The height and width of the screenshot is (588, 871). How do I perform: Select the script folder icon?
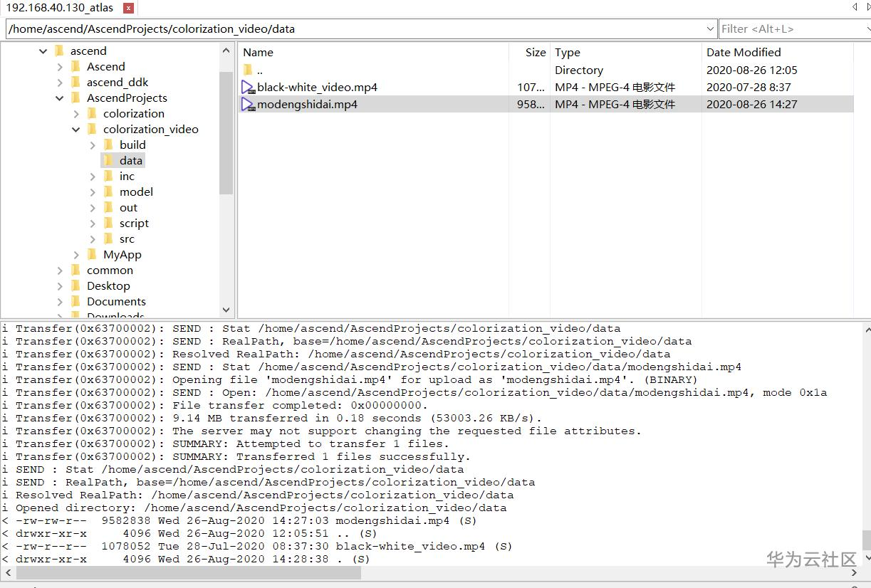coord(108,223)
